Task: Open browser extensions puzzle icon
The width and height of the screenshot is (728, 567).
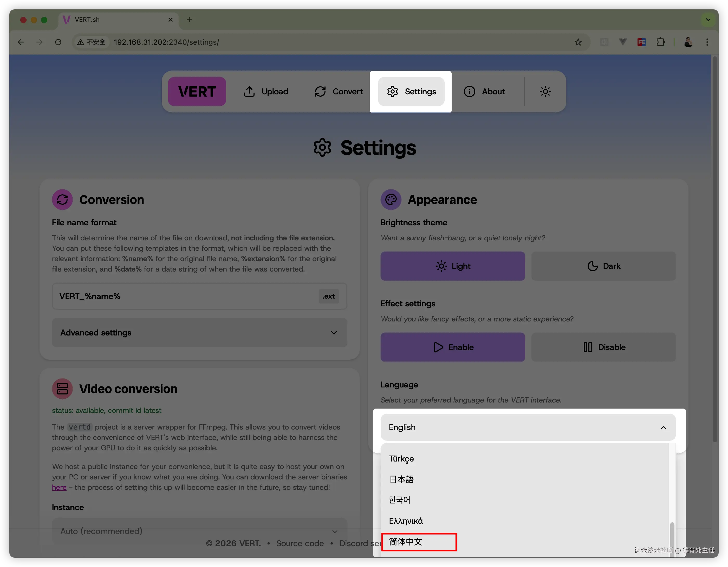Action: (660, 42)
